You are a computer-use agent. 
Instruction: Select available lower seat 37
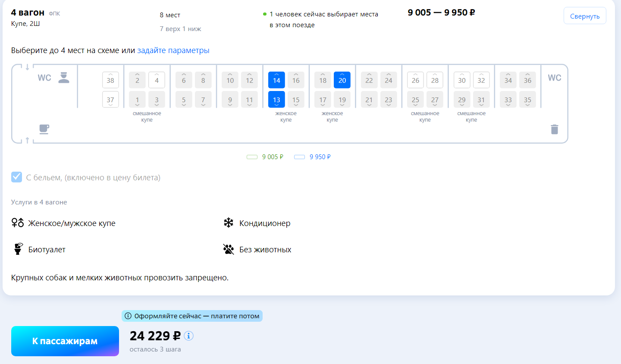[x=110, y=100]
